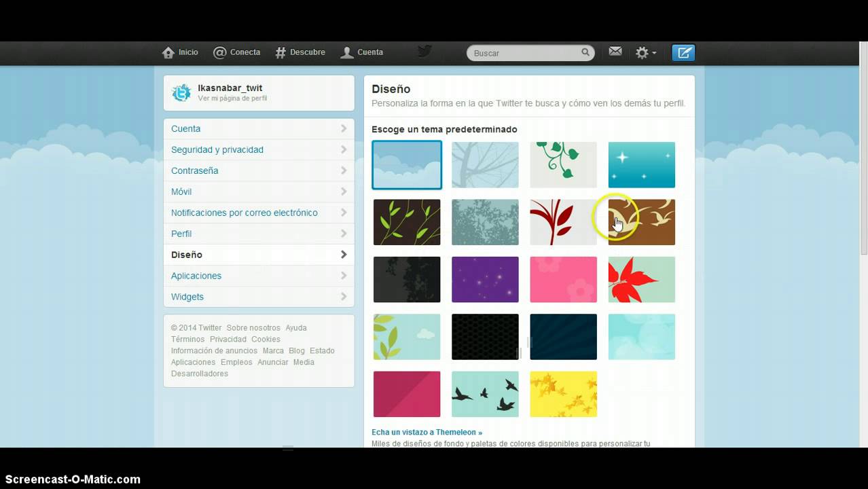The image size is (868, 489).
Task: Open Widgets settings
Action: point(259,297)
